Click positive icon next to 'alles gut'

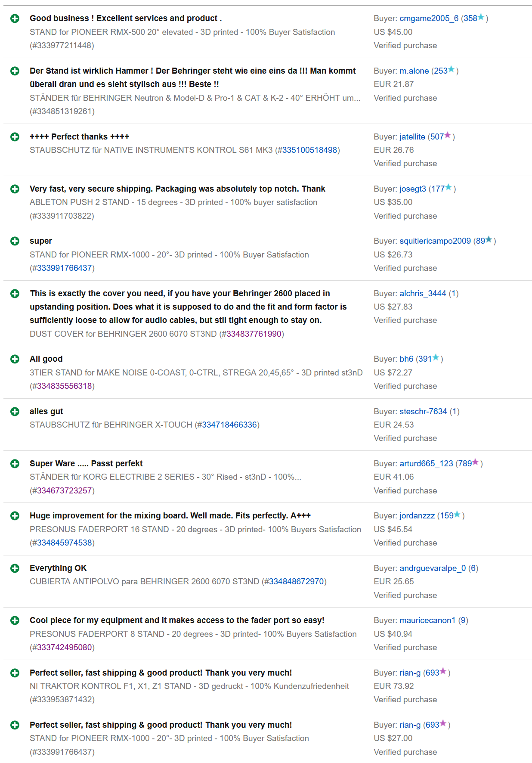[15, 412]
